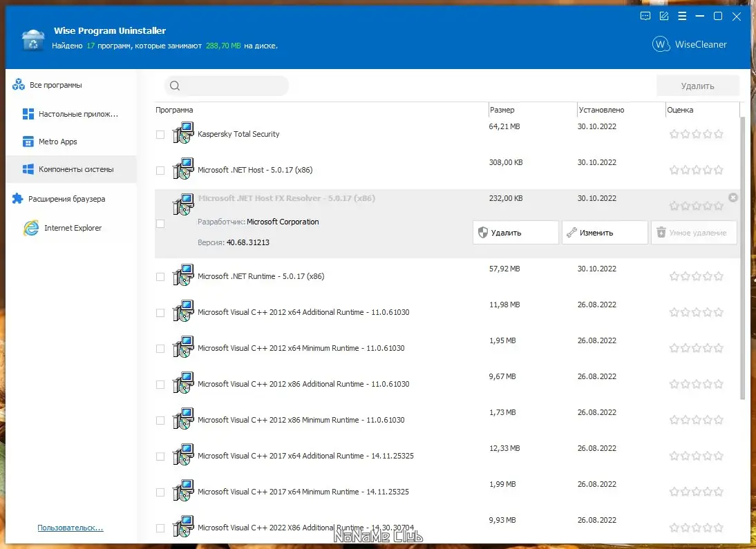Open the Пользовательск... link

pyautogui.click(x=70, y=528)
